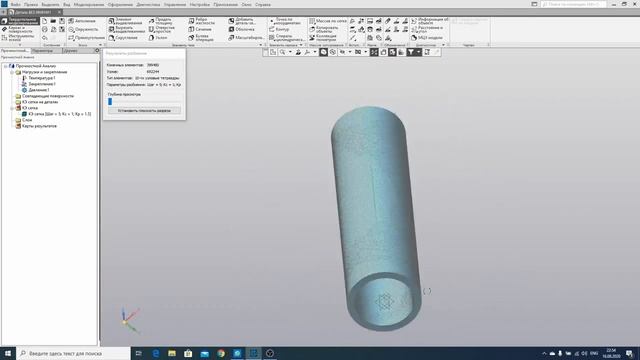Viewport: 640px width, 360px height.
Task: Toggle the wireframe display mode icon
Action: pos(333,52)
